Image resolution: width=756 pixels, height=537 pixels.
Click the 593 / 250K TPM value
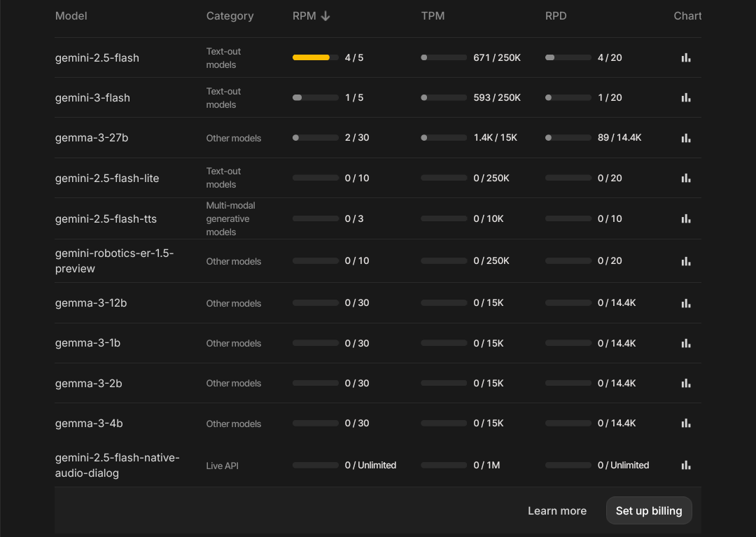coord(497,98)
